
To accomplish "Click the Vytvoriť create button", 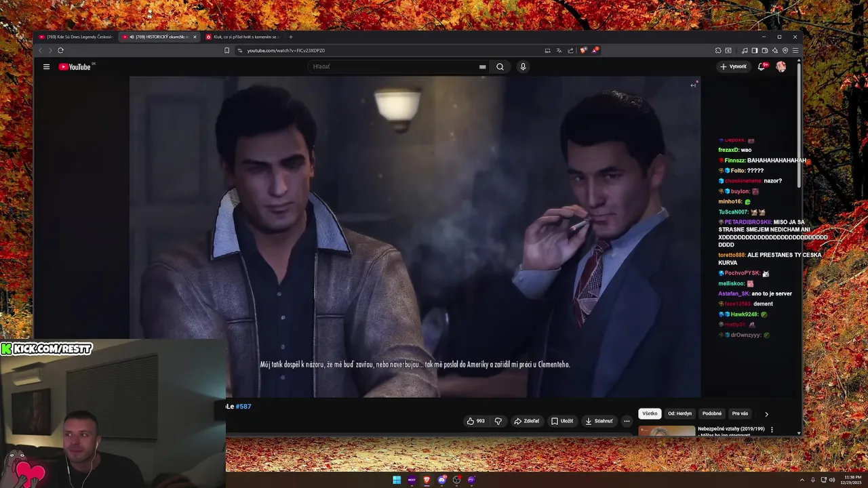I will 733,66.
